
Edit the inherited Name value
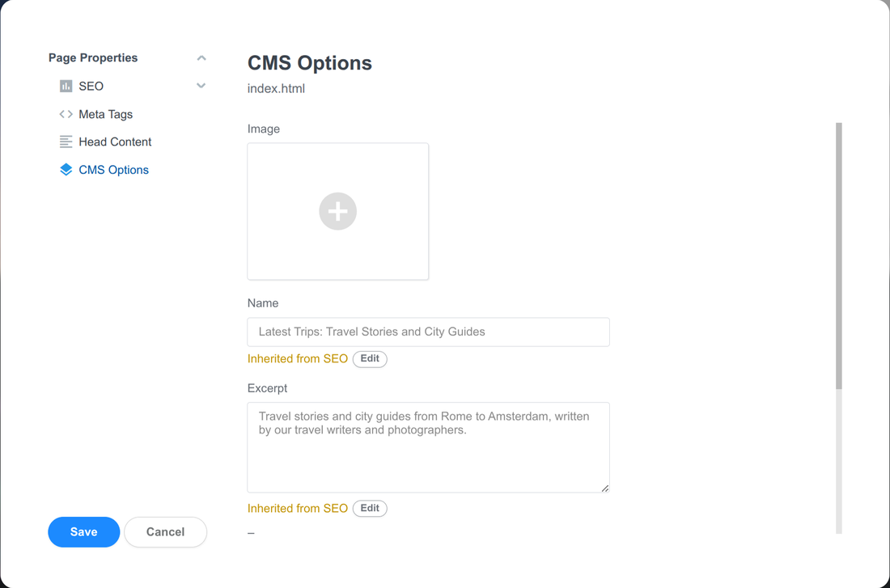pyautogui.click(x=370, y=358)
